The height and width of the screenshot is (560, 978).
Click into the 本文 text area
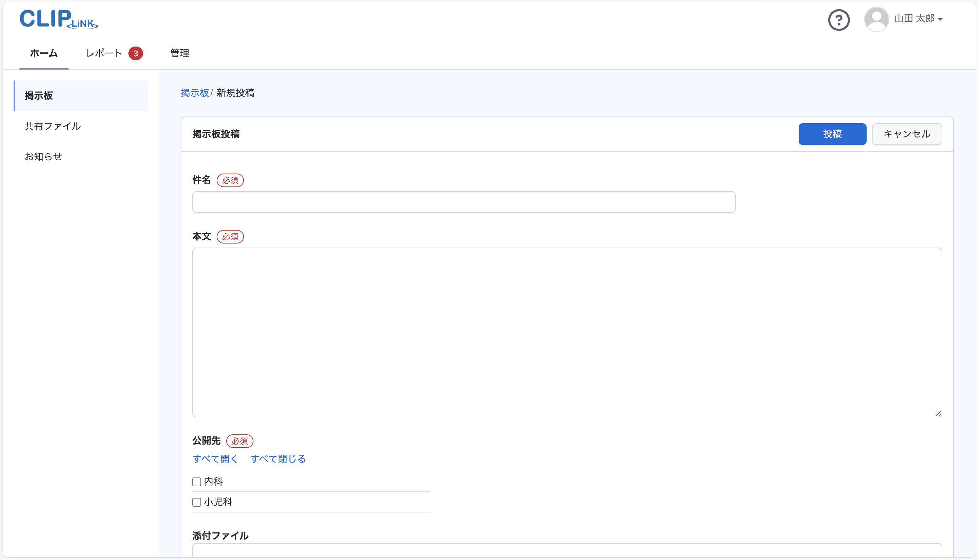click(567, 332)
